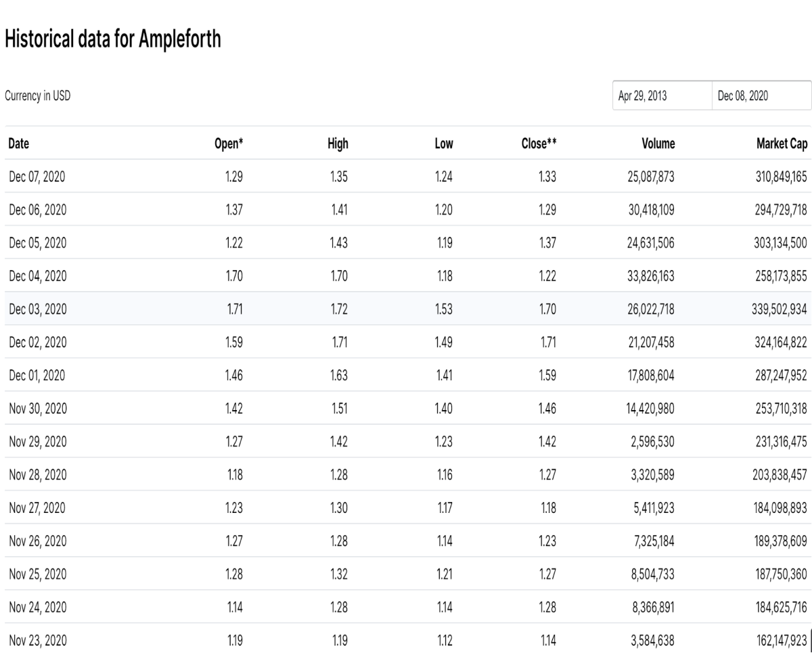Click the Nov 23, 2020 date cell

[x=37, y=640]
